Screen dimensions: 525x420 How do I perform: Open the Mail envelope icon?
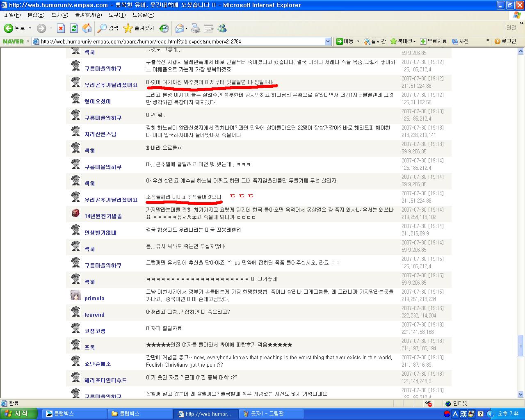(180, 28)
